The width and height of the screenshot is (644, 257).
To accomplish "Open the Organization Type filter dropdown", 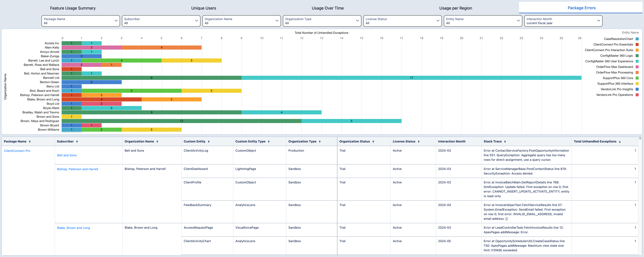I will [x=322, y=21].
